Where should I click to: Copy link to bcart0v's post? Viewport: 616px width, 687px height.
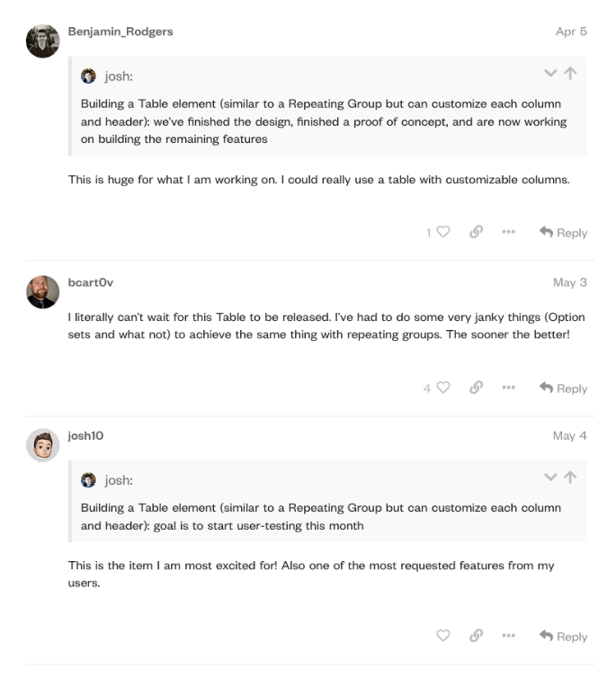click(477, 388)
